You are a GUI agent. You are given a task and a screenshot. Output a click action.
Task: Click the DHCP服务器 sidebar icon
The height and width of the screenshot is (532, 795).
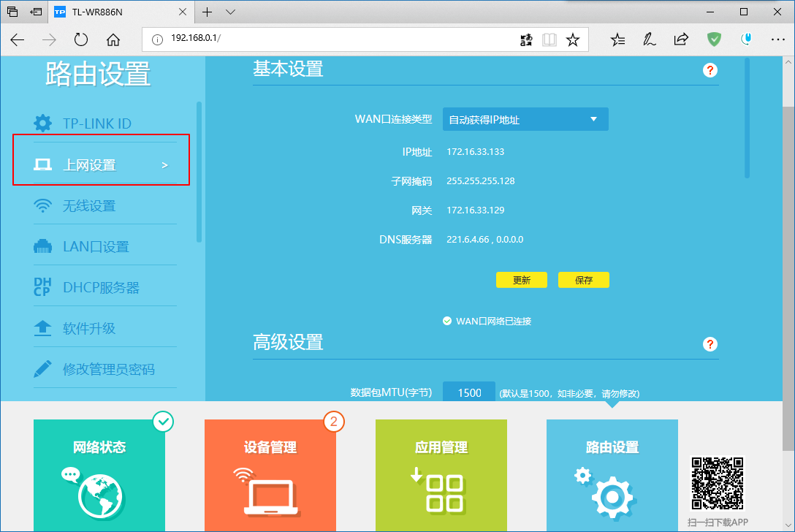pos(42,287)
